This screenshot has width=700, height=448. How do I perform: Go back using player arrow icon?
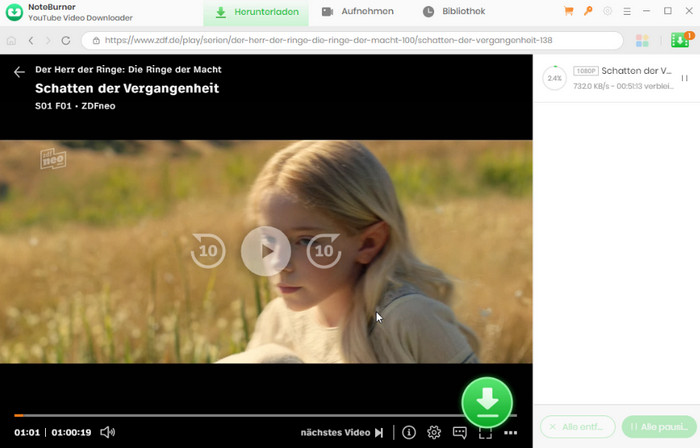click(x=19, y=72)
